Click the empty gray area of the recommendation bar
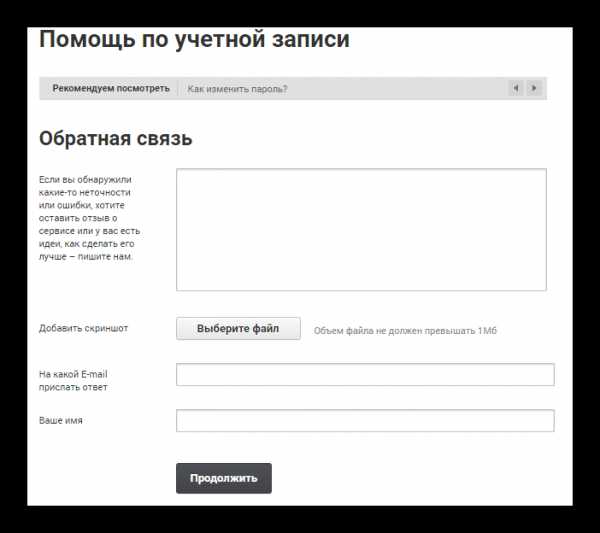600x533 pixels. pos(400,89)
